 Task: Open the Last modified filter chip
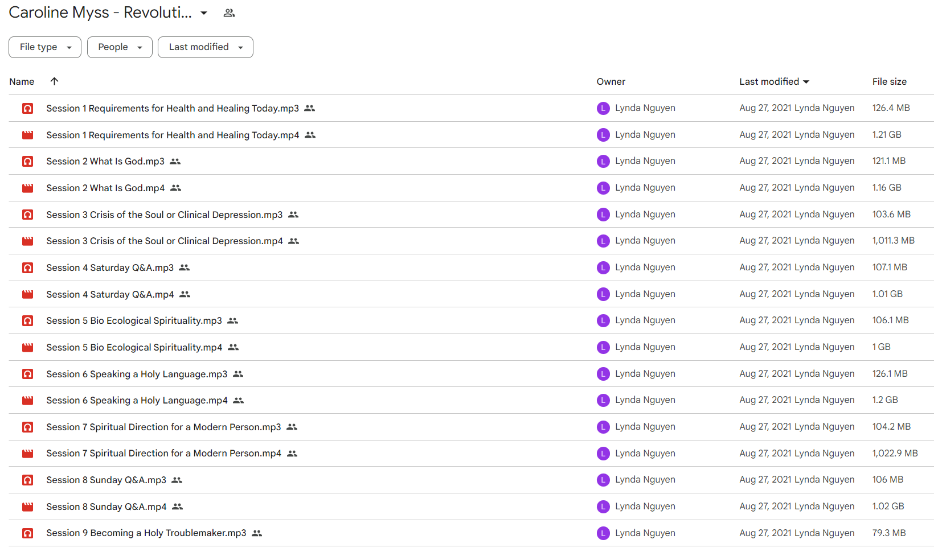[x=206, y=47]
